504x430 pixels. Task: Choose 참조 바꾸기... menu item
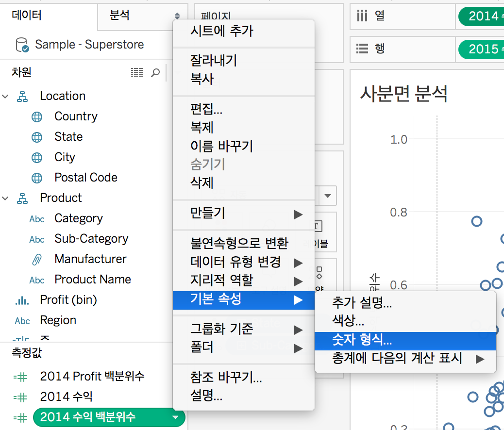[244, 378]
